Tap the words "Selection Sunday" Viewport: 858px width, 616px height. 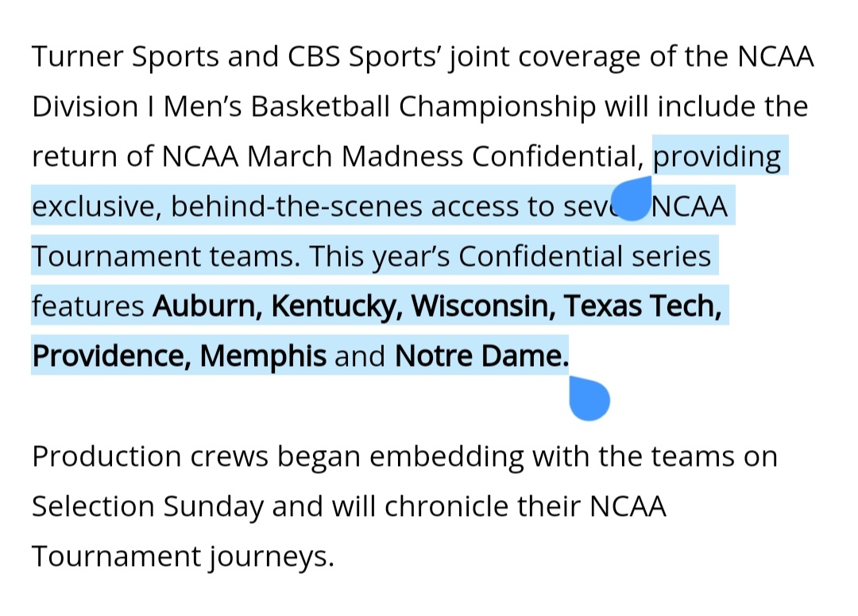(x=148, y=506)
